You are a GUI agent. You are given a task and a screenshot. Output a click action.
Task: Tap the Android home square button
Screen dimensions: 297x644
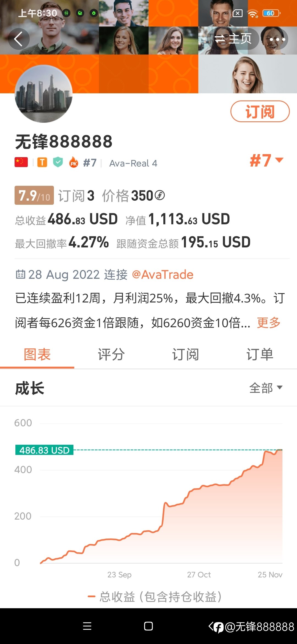coord(148,626)
